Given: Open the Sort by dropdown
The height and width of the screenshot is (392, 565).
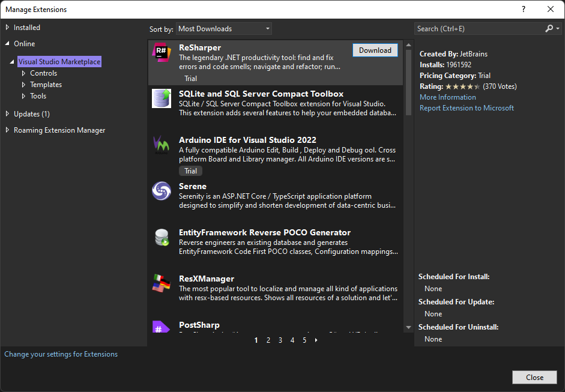Looking at the screenshot, I should coord(224,29).
